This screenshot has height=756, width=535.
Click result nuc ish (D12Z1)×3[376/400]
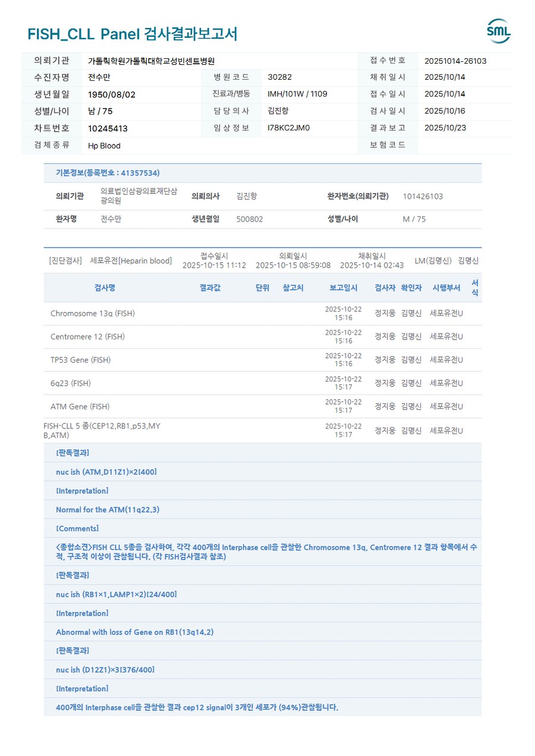pyautogui.click(x=105, y=670)
